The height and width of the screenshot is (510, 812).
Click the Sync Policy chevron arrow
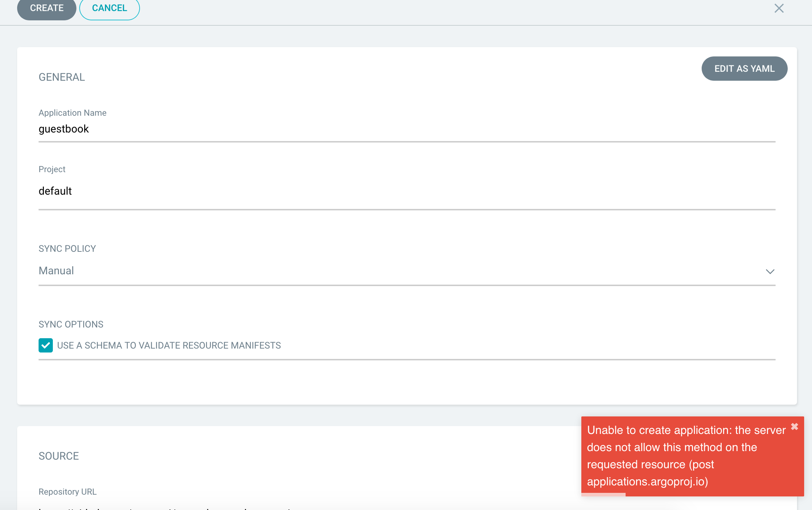(x=770, y=271)
